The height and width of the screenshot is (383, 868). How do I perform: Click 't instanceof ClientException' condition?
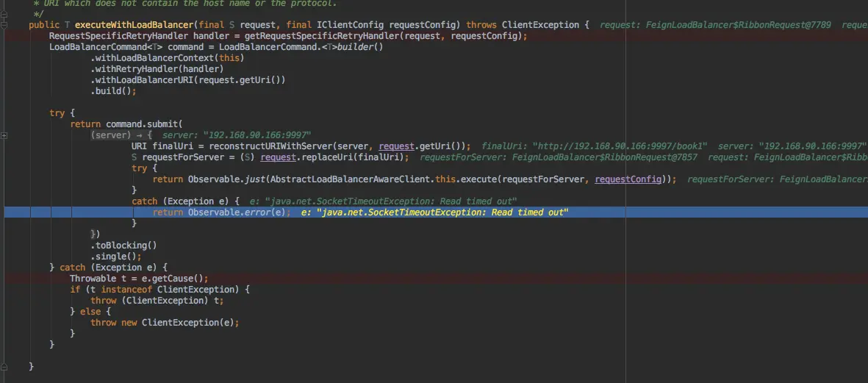(x=162, y=290)
